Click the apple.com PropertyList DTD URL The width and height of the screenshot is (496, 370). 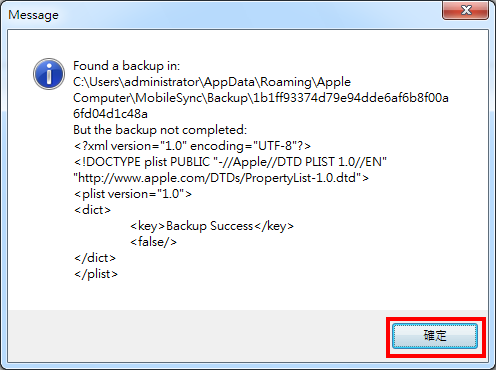pyautogui.click(x=221, y=178)
